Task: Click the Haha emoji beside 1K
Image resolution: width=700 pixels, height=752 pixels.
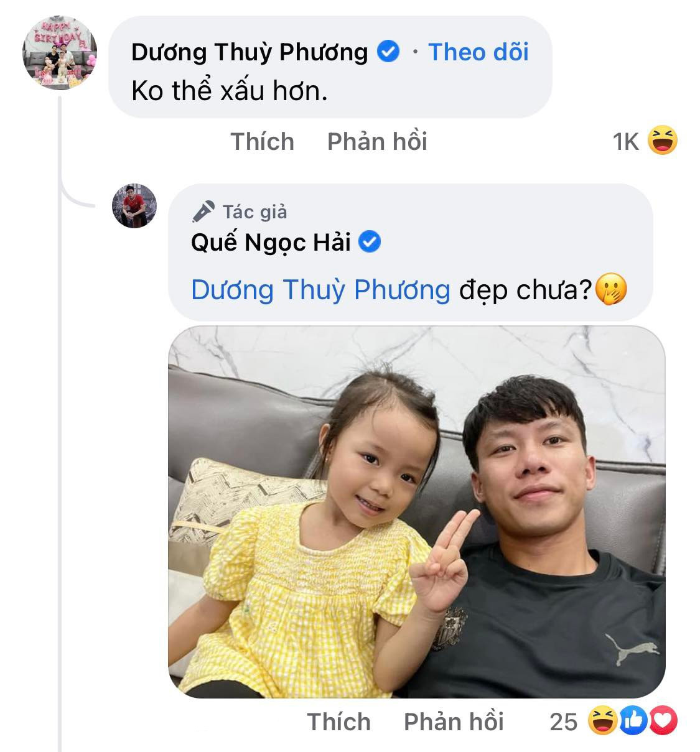Action: pos(662,141)
